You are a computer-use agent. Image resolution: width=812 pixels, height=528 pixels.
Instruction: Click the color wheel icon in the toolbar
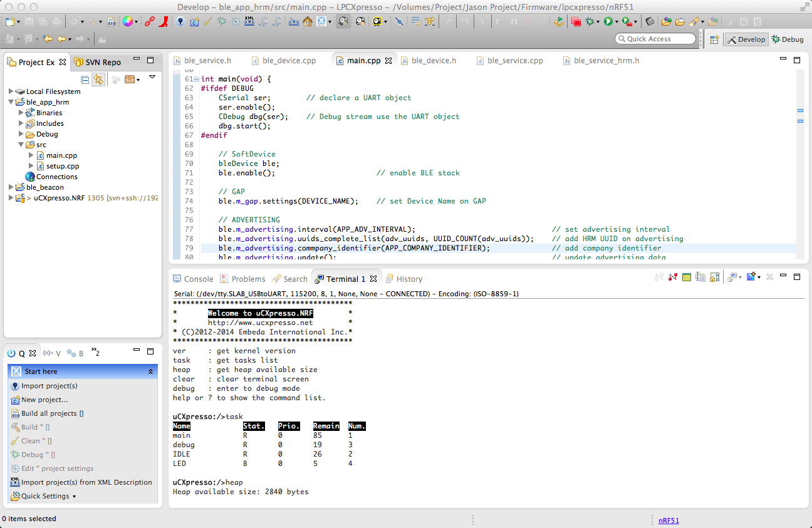click(128, 21)
